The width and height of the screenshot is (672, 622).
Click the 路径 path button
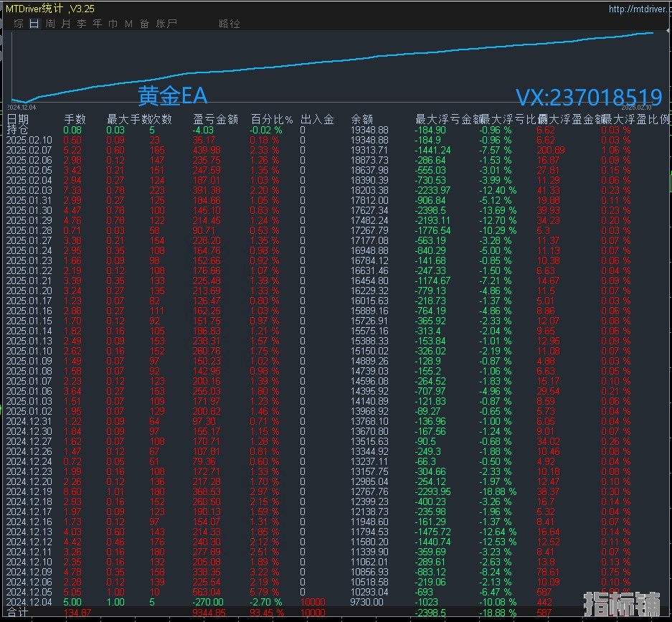pyautogui.click(x=229, y=24)
